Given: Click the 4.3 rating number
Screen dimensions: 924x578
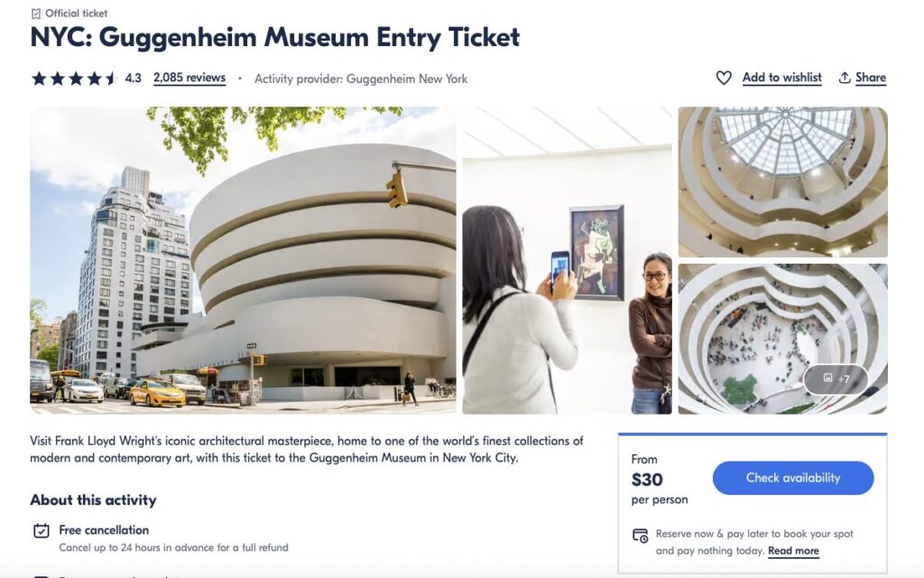Looking at the screenshot, I should click(133, 79).
